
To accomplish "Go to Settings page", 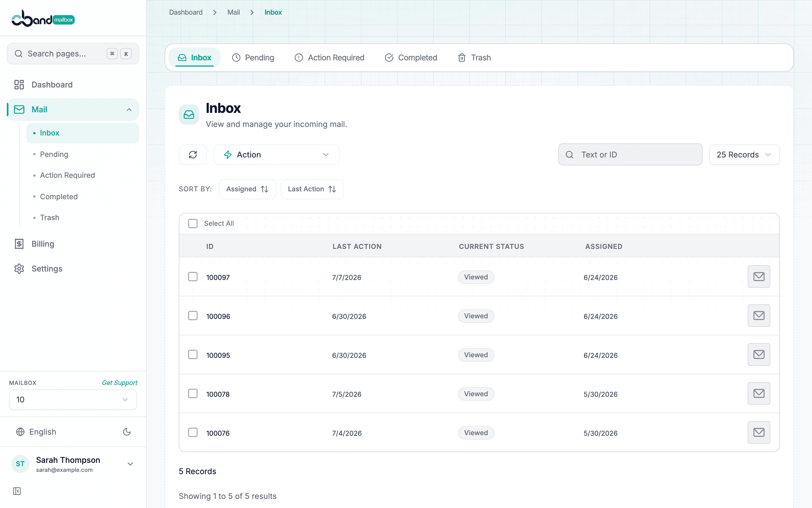I will pos(73,269).
